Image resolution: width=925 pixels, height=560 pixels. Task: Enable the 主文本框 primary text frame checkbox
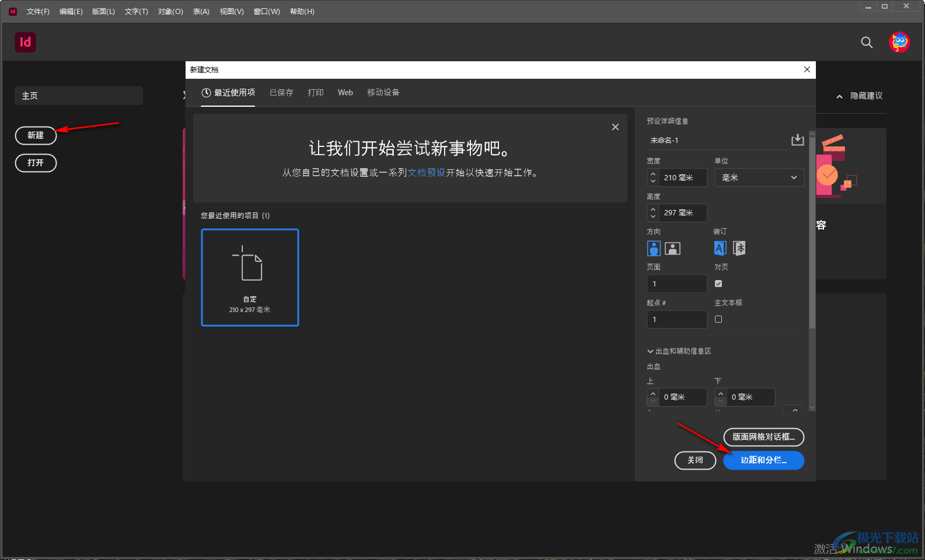pyautogui.click(x=718, y=319)
